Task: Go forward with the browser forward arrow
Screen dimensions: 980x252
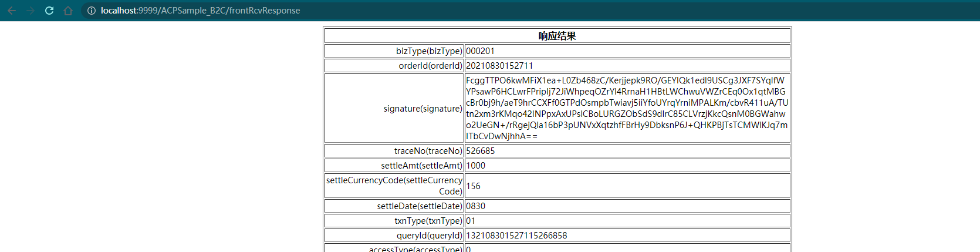Action: [x=31, y=11]
